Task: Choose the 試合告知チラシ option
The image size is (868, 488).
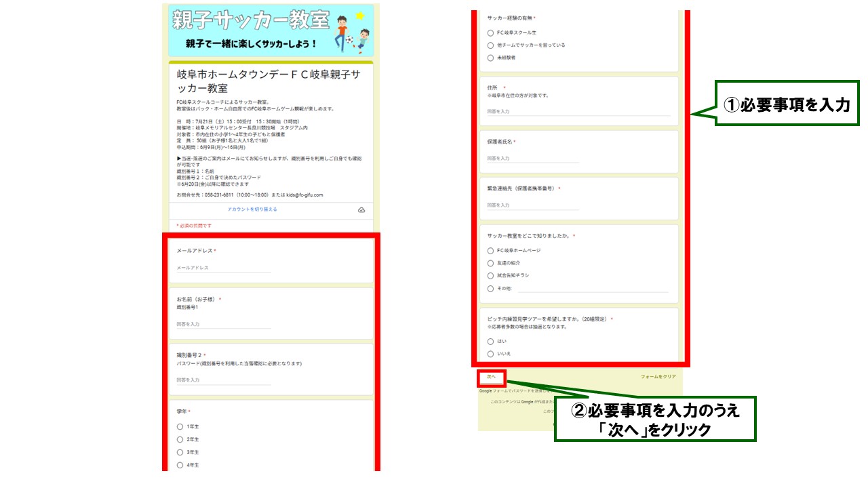Action: [490, 276]
